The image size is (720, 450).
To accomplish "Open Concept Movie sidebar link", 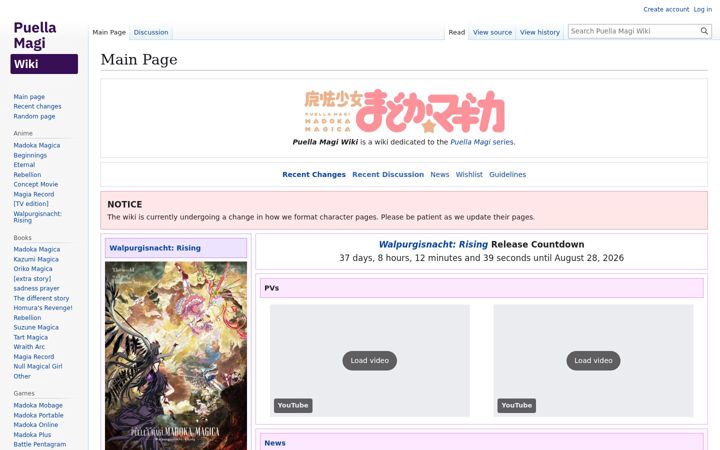I will (36, 185).
